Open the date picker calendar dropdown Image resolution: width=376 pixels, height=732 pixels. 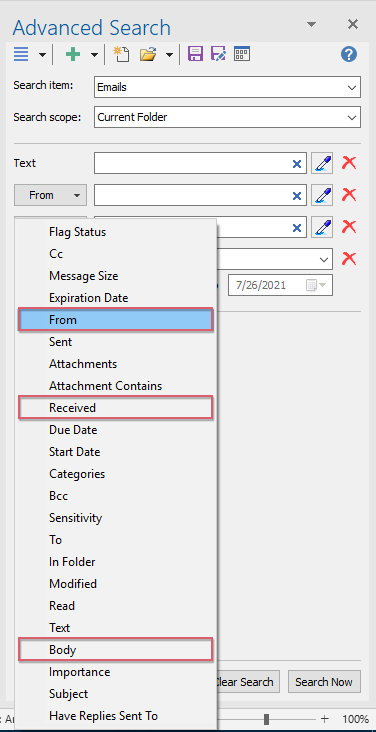pos(316,285)
